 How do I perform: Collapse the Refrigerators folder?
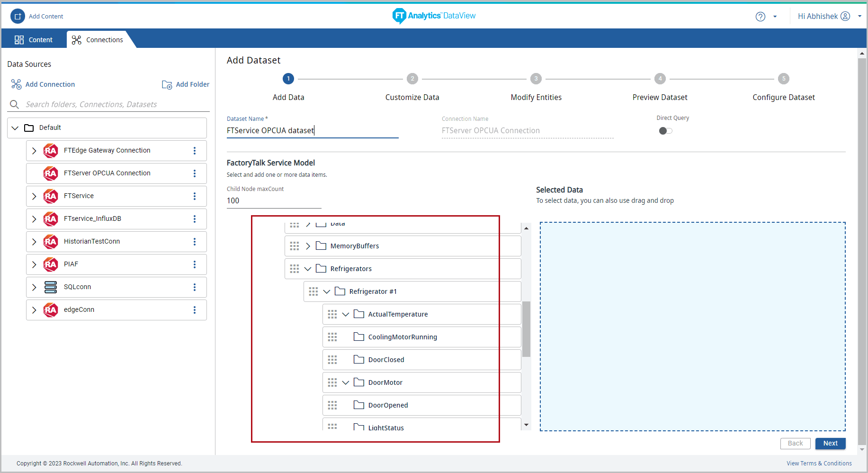click(308, 269)
